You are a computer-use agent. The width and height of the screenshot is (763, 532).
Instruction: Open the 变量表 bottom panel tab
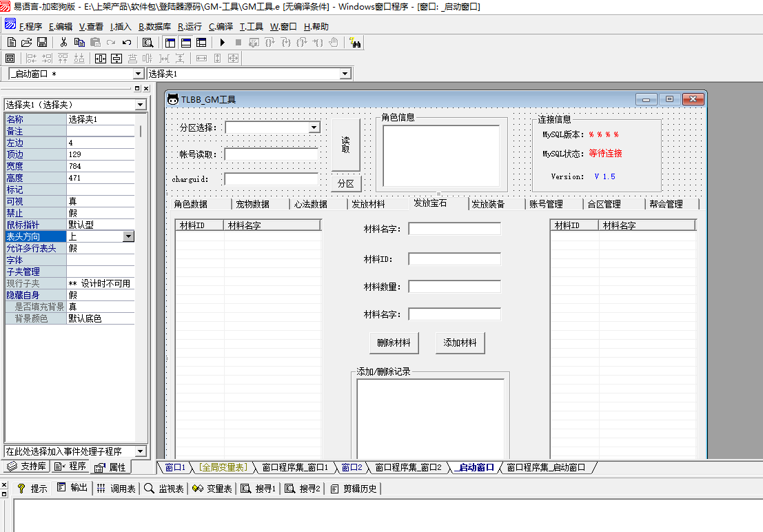point(214,489)
